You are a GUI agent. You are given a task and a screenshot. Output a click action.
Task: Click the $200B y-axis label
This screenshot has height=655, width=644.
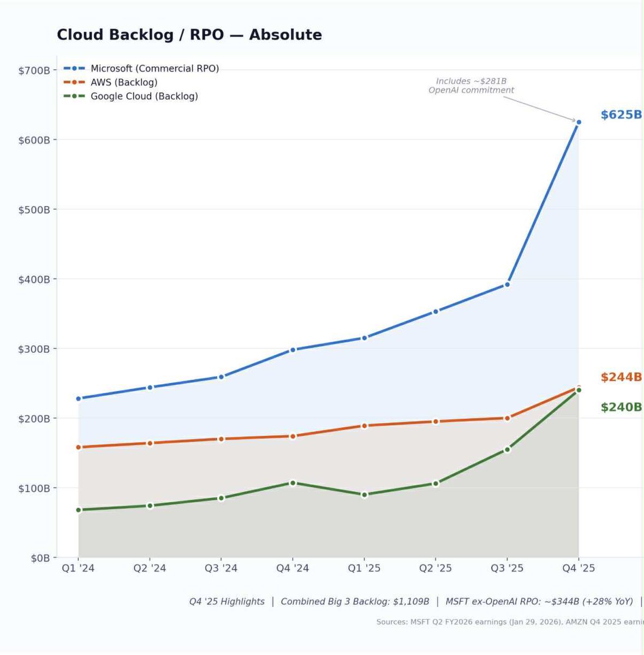[x=34, y=419]
